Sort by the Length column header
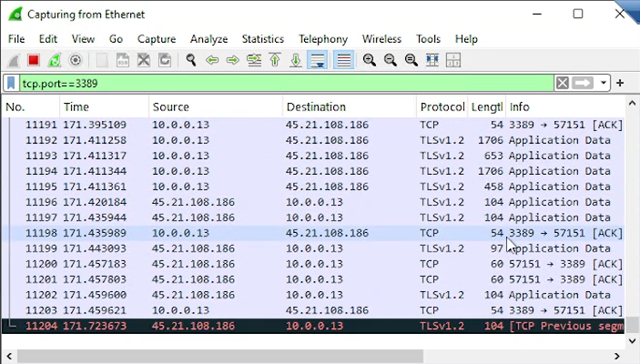640x364 pixels. point(486,106)
